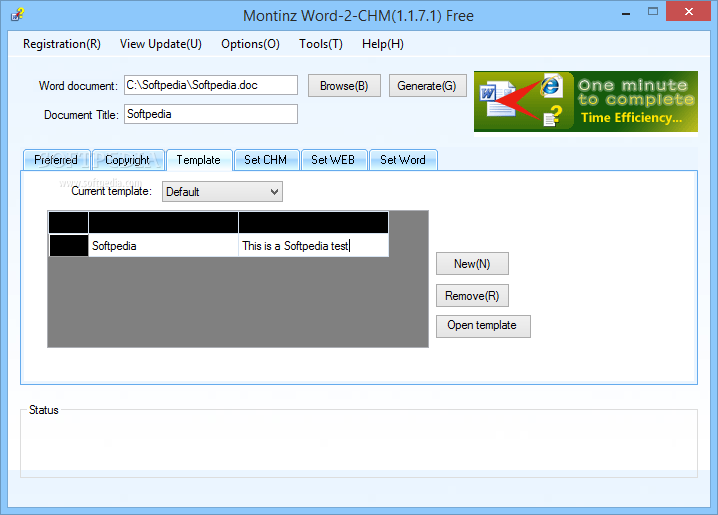Expand the Current template dropdown
Image resolution: width=718 pixels, height=515 pixels.
point(222,192)
